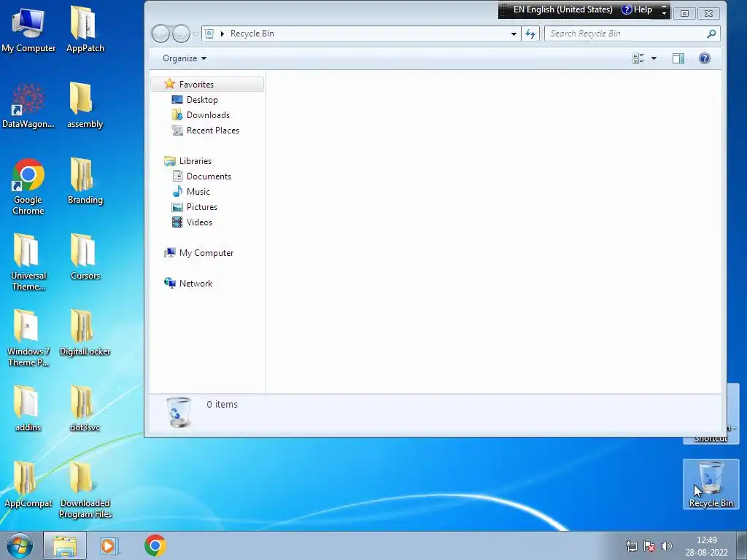The width and height of the screenshot is (747, 560).
Task: Open the AppPatch folder on desktop
Action: coord(85,29)
